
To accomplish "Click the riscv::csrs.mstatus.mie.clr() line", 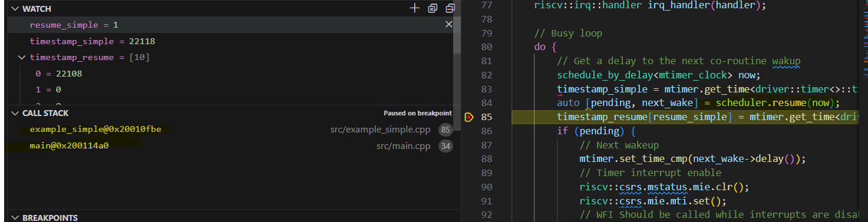I will point(664,187).
